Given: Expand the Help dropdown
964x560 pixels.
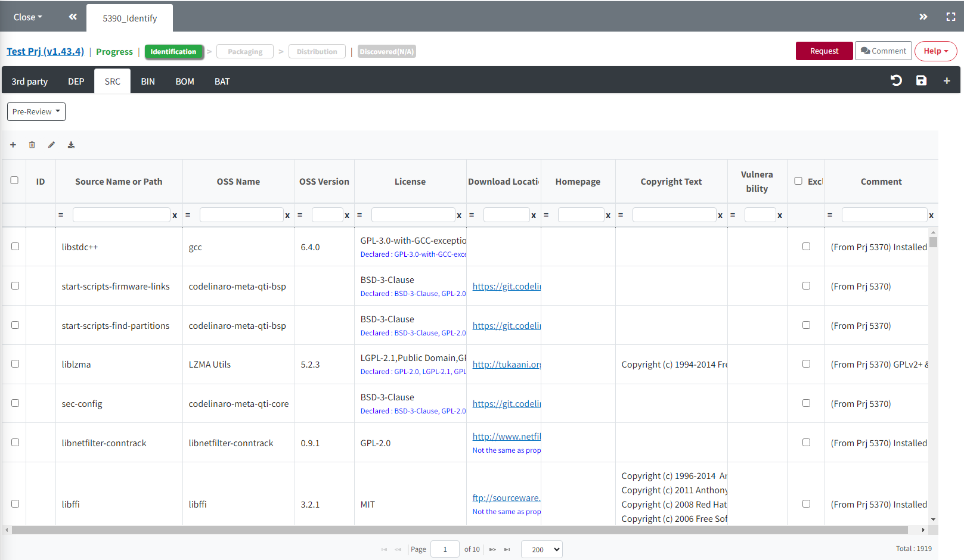Looking at the screenshot, I should point(935,51).
